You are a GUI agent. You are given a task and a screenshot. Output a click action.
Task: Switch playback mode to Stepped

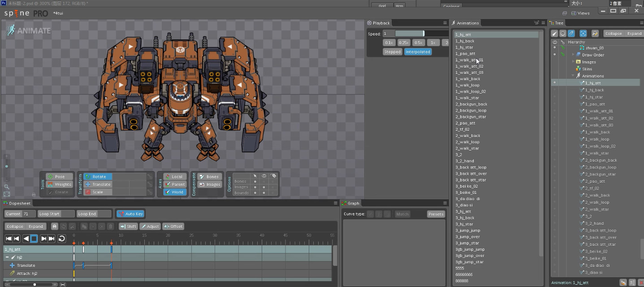tap(393, 52)
